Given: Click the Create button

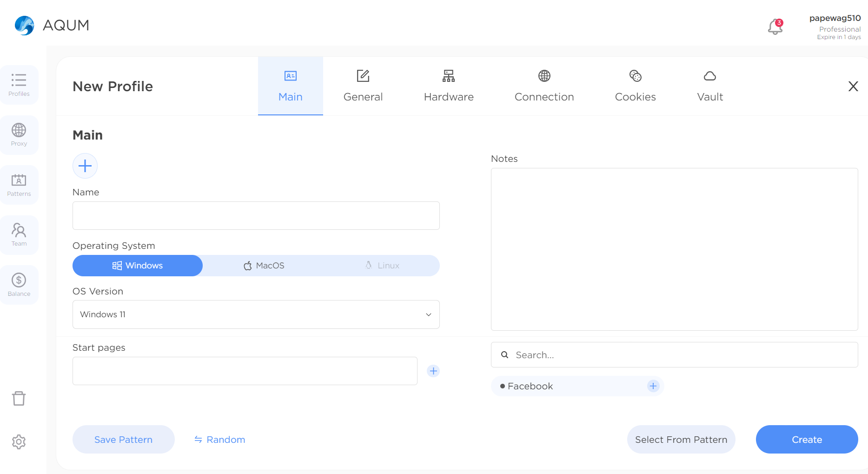Looking at the screenshot, I should (x=807, y=440).
